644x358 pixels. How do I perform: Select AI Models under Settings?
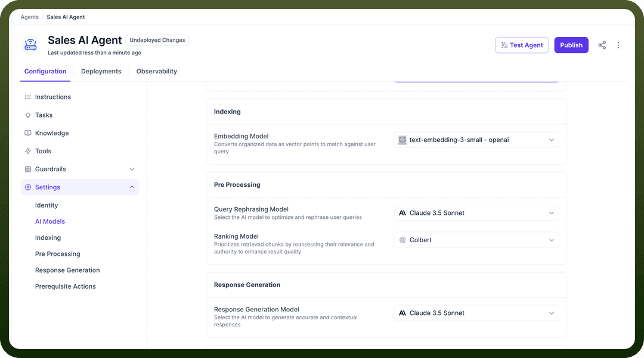coord(50,221)
